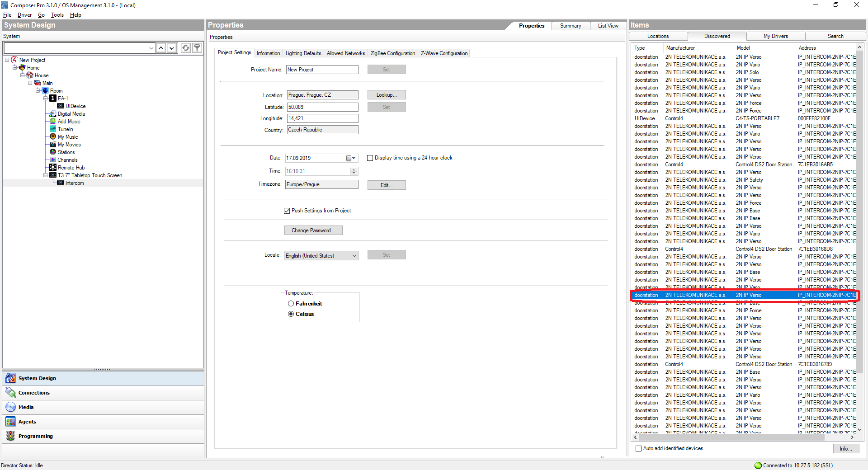
Task: Enable 24-hour clock display checkbox
Action: tap(370, 158)
